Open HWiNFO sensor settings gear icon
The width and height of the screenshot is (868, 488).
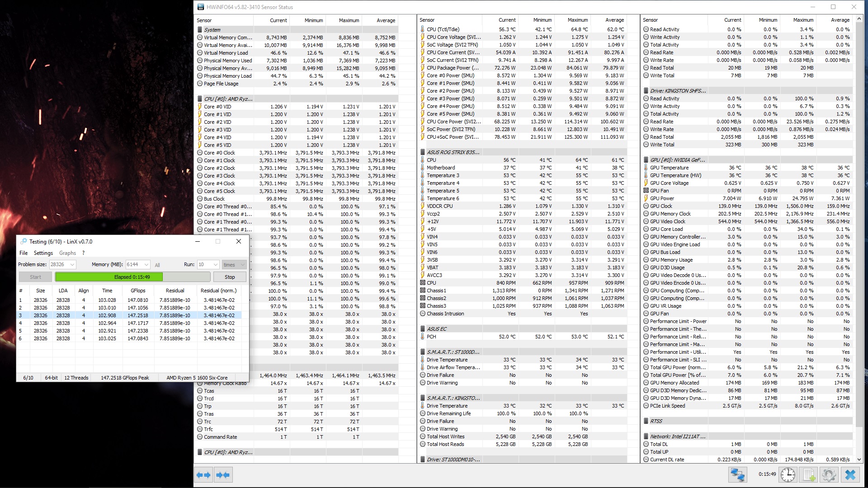pos(829,475)
